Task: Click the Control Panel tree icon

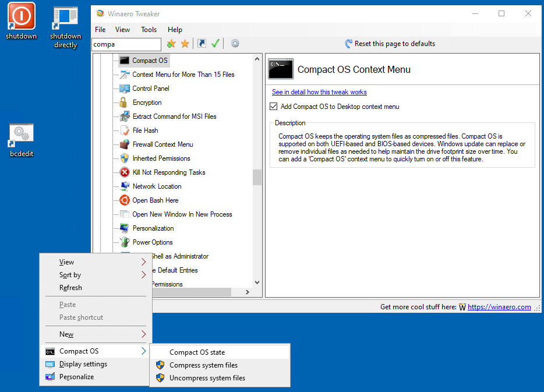Action: (124, 89)
